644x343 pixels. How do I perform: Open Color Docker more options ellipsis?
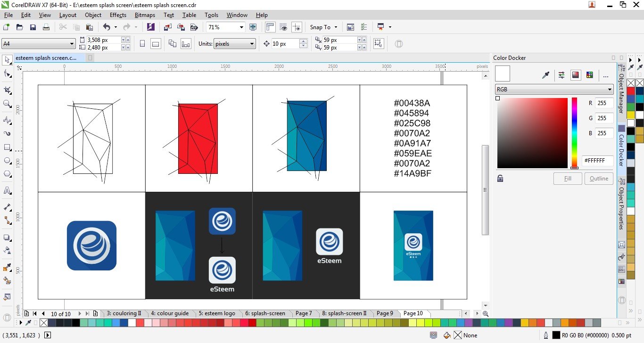606,75
